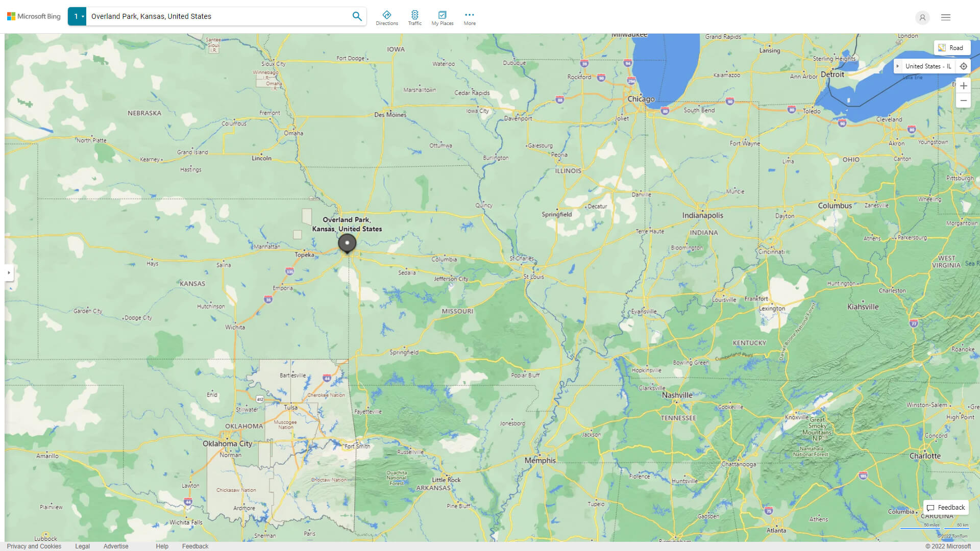Open the numbered search dropdown
The width and height of the screenshot is (980, 551).
click(77, 16)
